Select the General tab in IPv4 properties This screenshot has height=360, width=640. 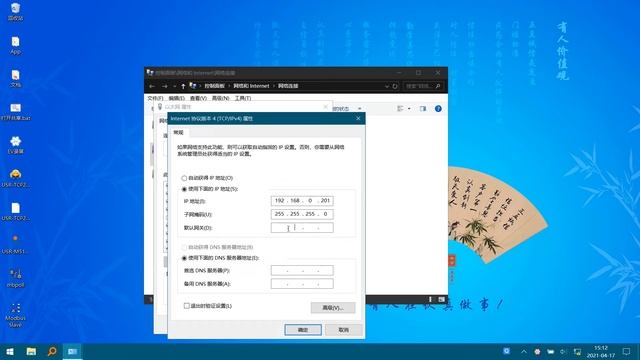[x=178, y=132]
